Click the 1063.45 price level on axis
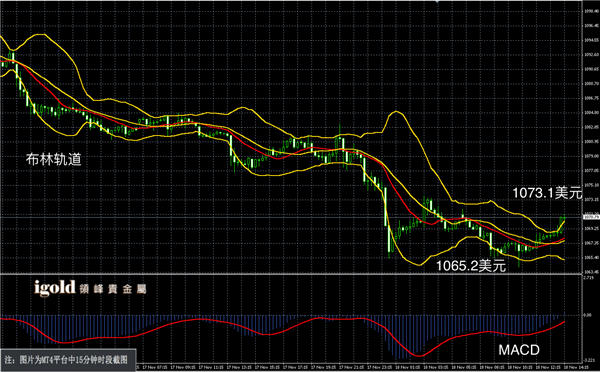600x372 pixels. pos(591,272)
